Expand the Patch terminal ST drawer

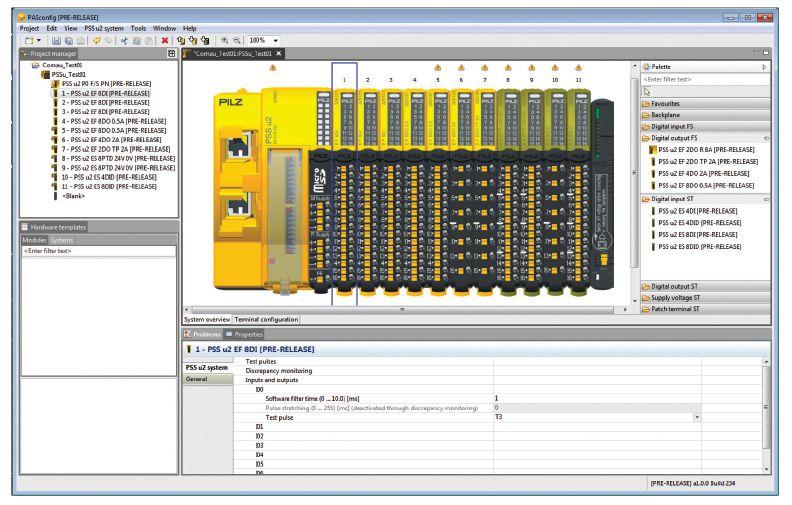click(706, 309)
